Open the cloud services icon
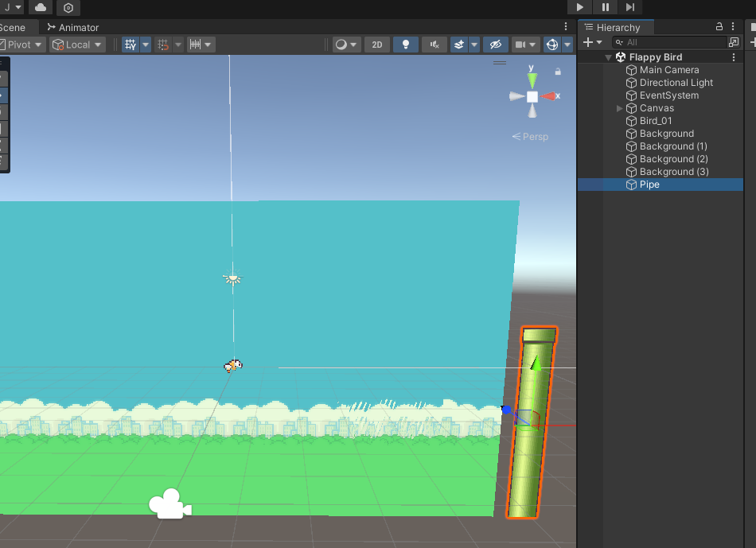Screen dimensions: 756x548 [x=41, y=7]
